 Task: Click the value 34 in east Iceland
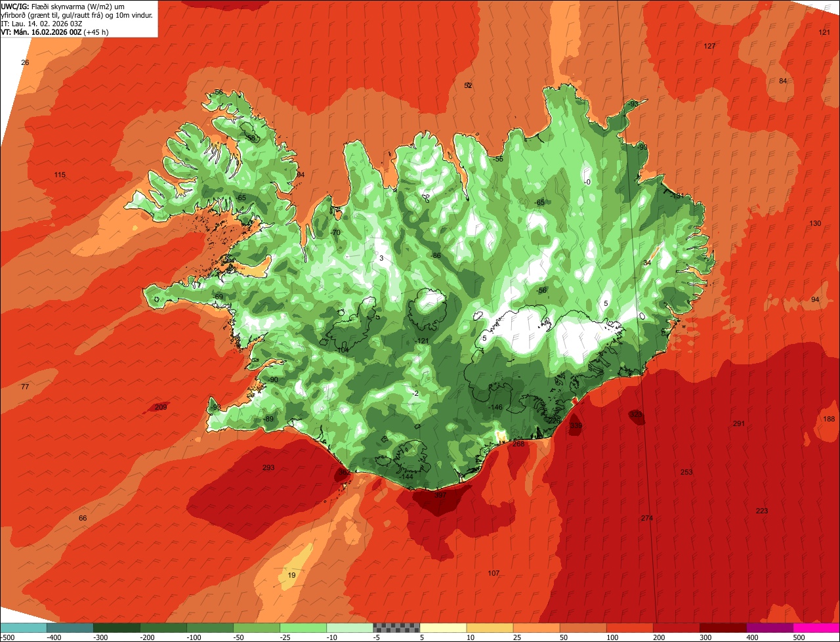click(647, 263)
